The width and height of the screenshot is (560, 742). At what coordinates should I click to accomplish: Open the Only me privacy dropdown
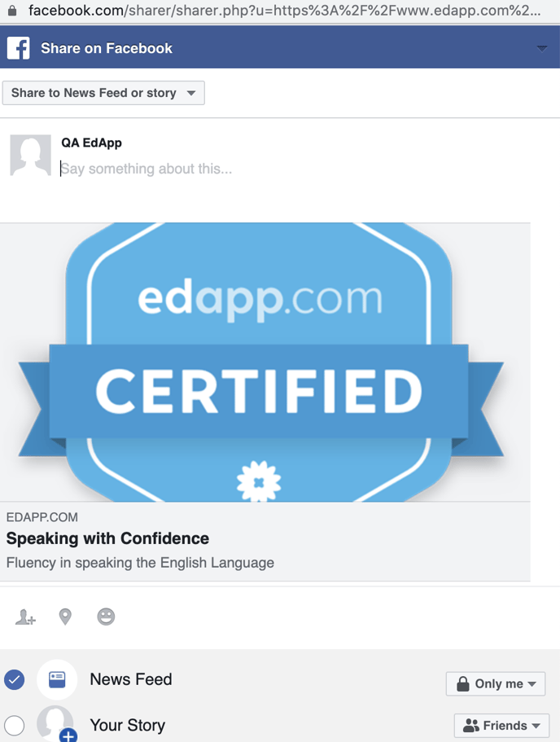point(495,683)
